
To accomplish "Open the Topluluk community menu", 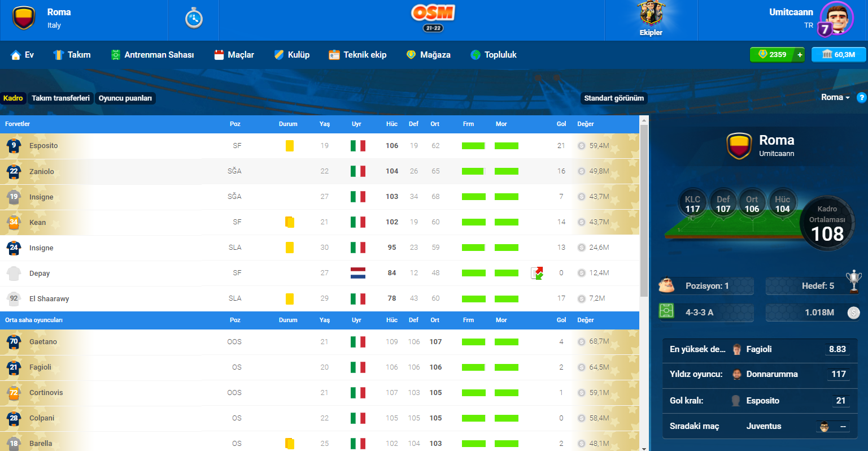I will point(493,55).
